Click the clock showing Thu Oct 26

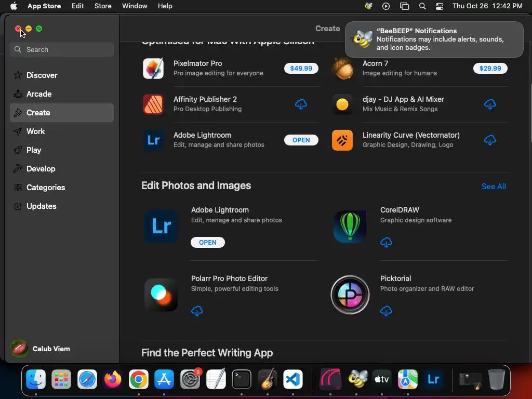point(487,6)
